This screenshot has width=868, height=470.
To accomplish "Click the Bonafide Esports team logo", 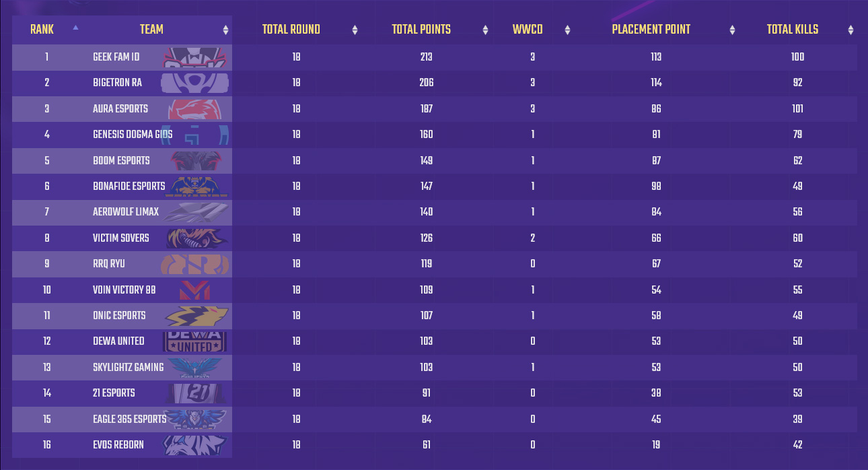I will (197, 187).
